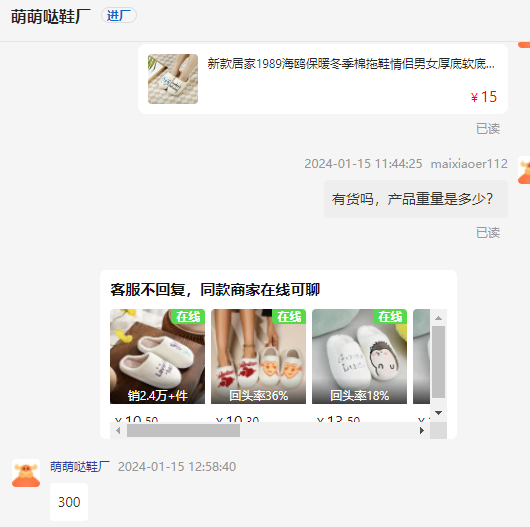The width and height of the screenshot is (530, 527).
Task: Open product link titled 新款居家1989海鸥保暖冬季棉拖鞋
Action: [351, 64]
